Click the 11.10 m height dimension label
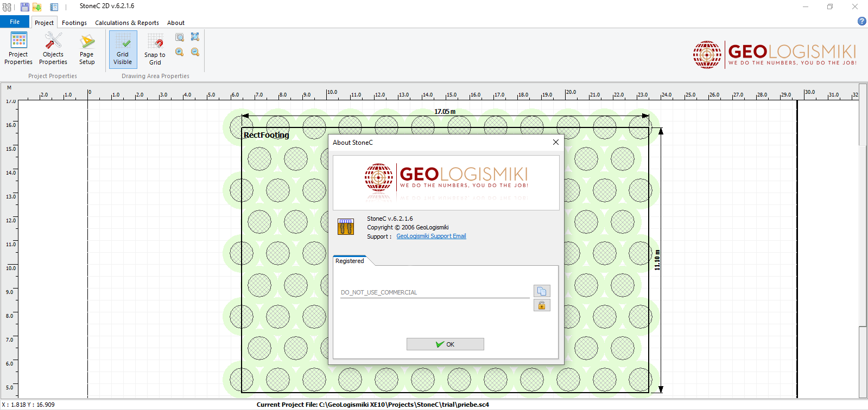 657,260
